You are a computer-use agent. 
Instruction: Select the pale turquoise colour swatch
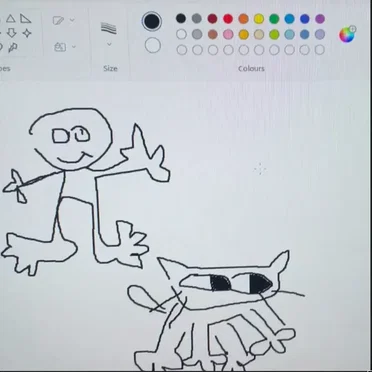point(290,34)
